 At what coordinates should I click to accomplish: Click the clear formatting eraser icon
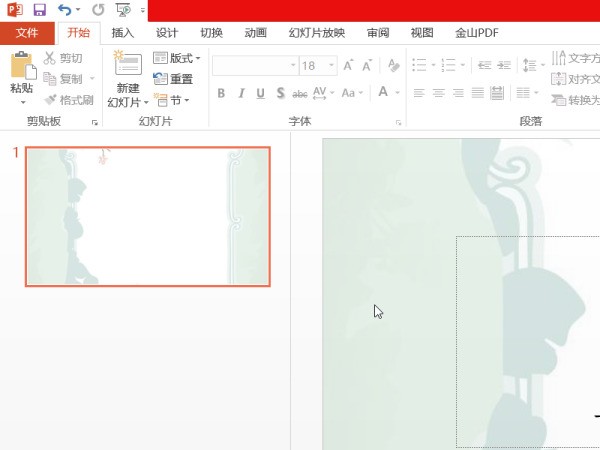[393, 65]
